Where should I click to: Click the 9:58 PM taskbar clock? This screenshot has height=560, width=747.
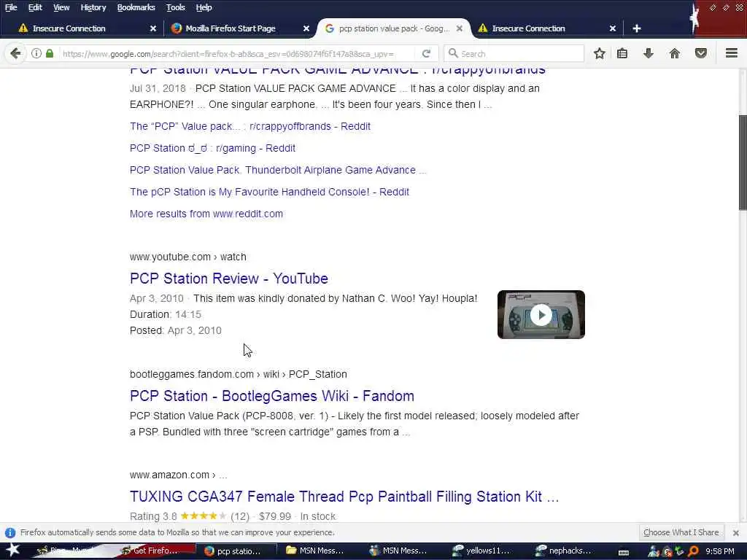pyautogui.click(x=719, y=551)
